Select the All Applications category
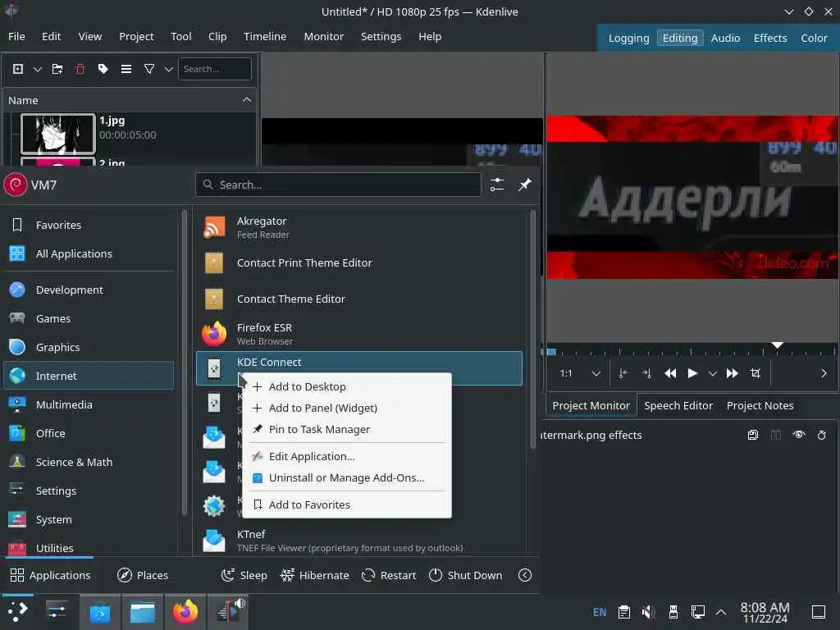The width and height of the screenshot is (840, 630). tap(89, 254)
